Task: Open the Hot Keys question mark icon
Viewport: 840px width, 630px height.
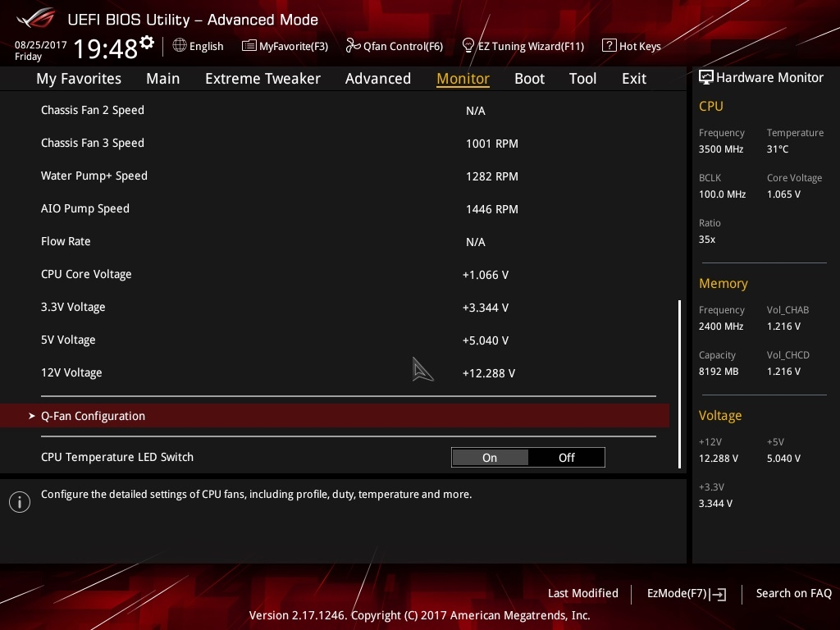Action: (609, 46)
